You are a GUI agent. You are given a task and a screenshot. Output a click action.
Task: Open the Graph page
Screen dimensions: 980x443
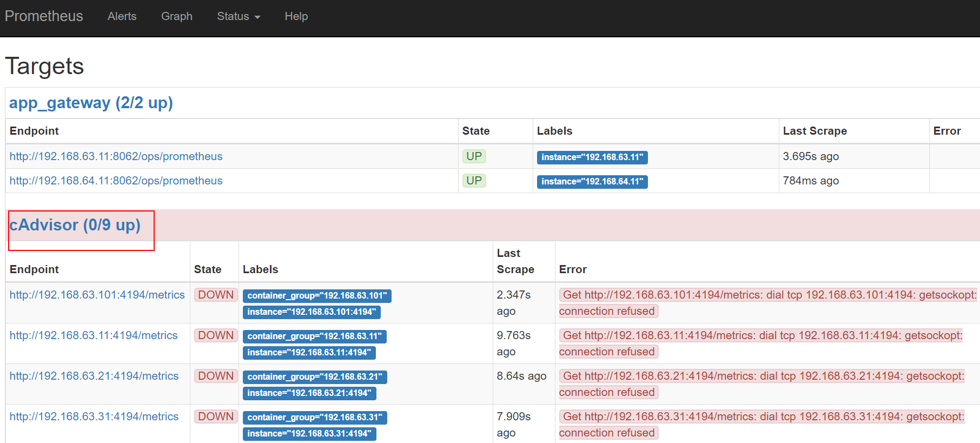tap(176, 16)
